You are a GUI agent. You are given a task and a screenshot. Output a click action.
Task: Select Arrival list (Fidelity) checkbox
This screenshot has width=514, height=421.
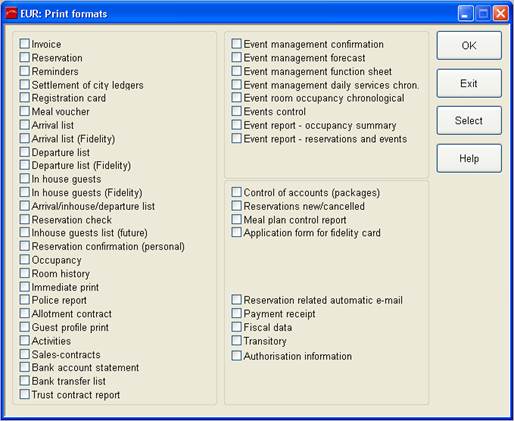(24, 138)
